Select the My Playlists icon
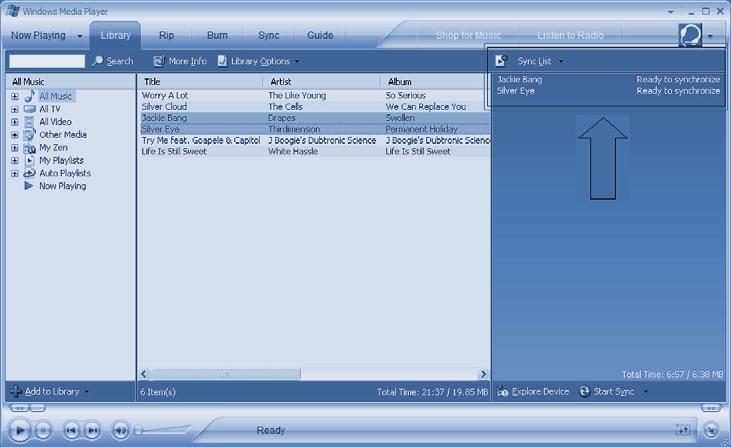This screenshot has width=731, height=447. 29,160
